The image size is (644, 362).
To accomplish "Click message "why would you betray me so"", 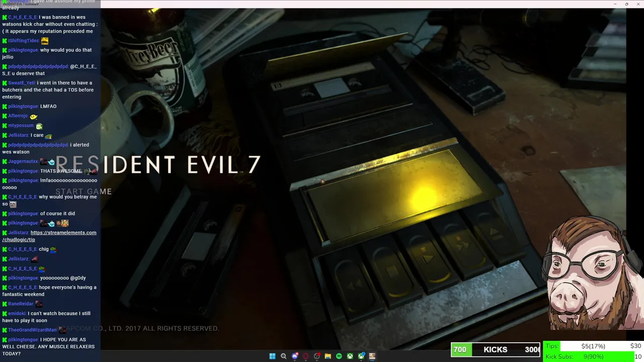I will coord(49,200).
